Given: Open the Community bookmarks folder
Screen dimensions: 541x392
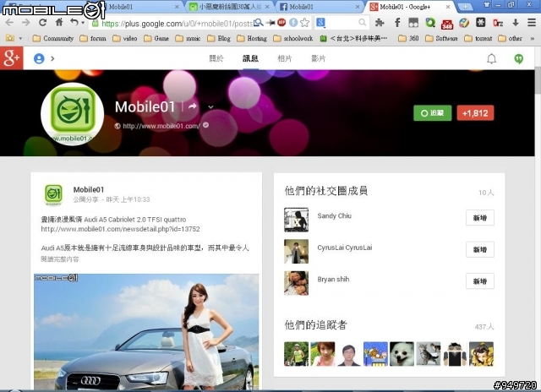Looking at the screenshot, I should pos(53,38).
